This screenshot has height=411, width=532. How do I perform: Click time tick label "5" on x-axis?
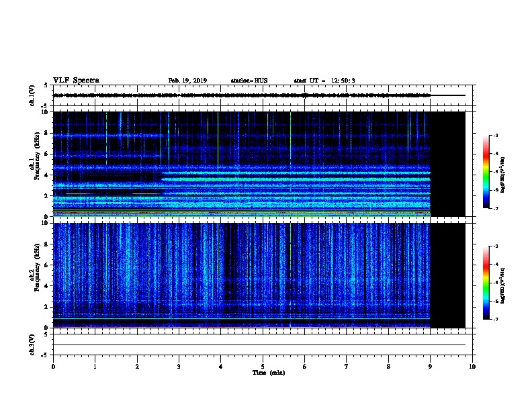tap(263, 366)
